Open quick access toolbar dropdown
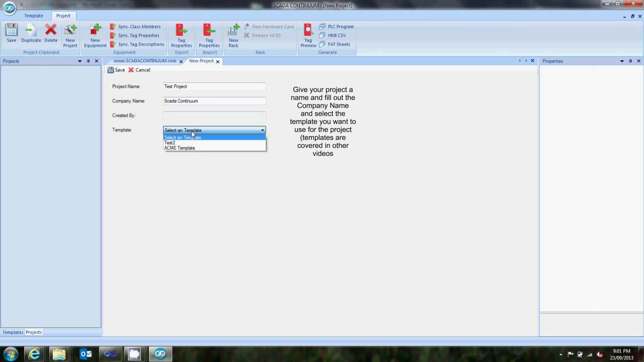This screenshot has width=644, height=362. click(21, 5)
